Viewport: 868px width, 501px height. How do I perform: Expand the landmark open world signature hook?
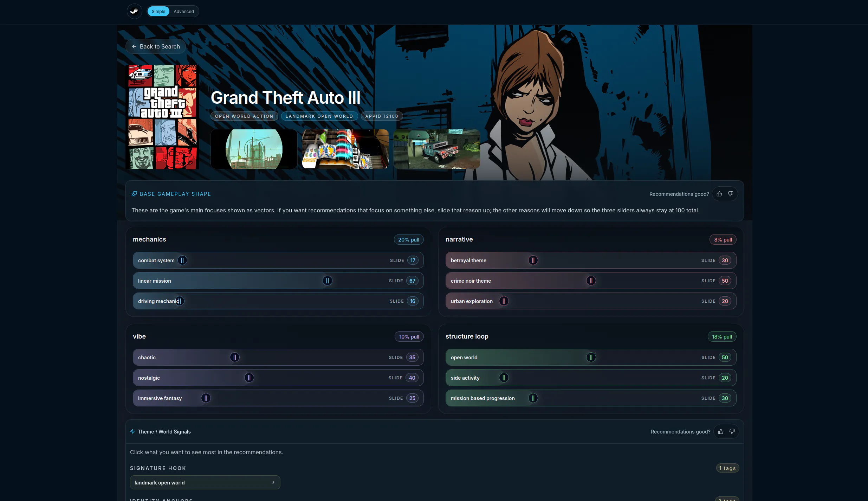(205, 482)
